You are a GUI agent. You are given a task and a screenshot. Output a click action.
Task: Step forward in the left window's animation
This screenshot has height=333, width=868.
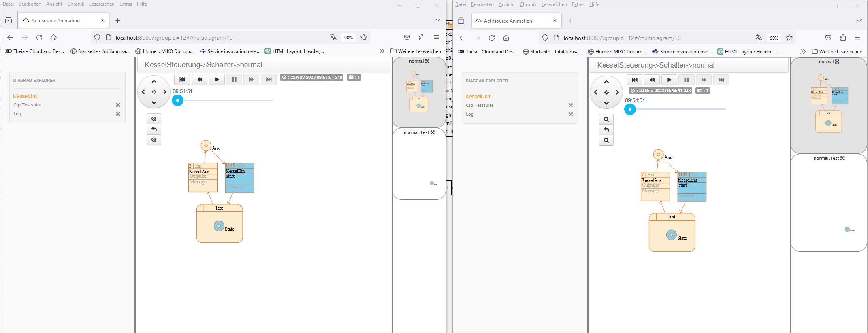[251, 80]
